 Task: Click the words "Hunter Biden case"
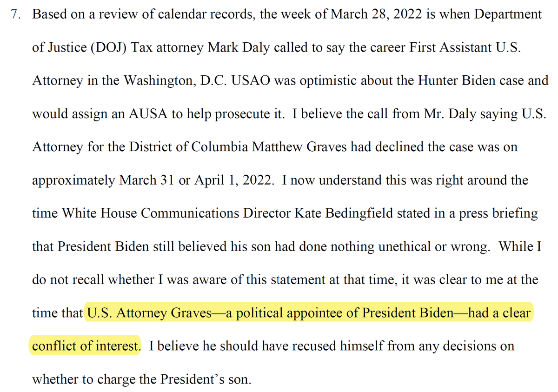click(469, 80)
